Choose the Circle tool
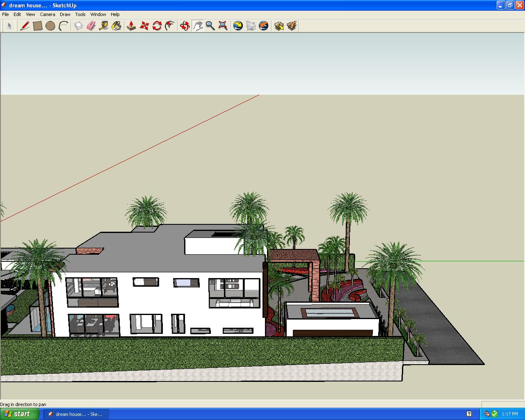The height and width of the screenshot is (420, 525). click(50, 25)
